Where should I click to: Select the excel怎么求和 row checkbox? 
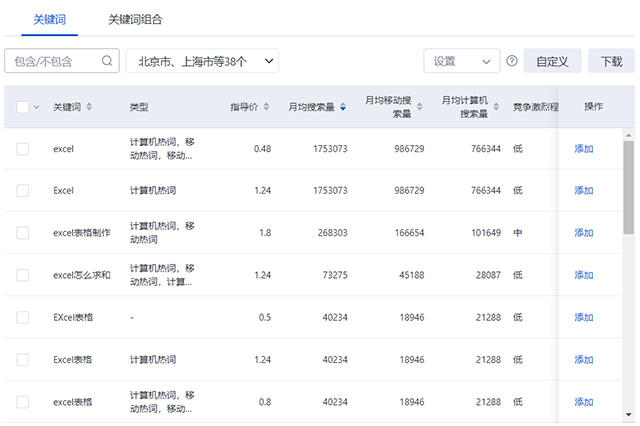pos(23,275)
